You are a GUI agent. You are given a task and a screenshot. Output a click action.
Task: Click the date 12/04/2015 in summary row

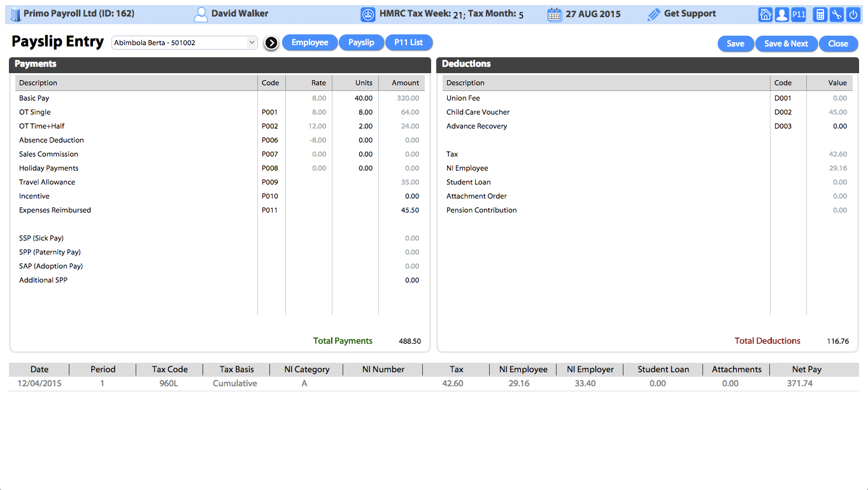tap(39, 384)
